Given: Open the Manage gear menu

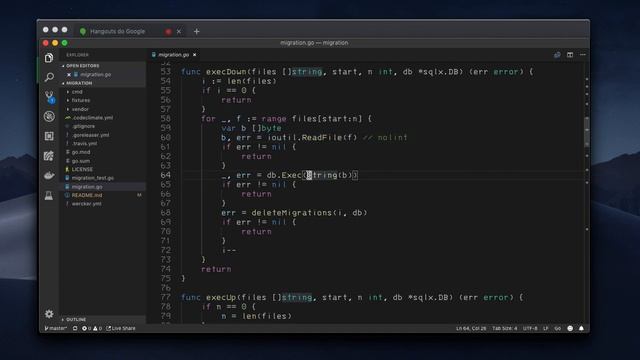Looking at the screenshot, I should click(49, 314).
